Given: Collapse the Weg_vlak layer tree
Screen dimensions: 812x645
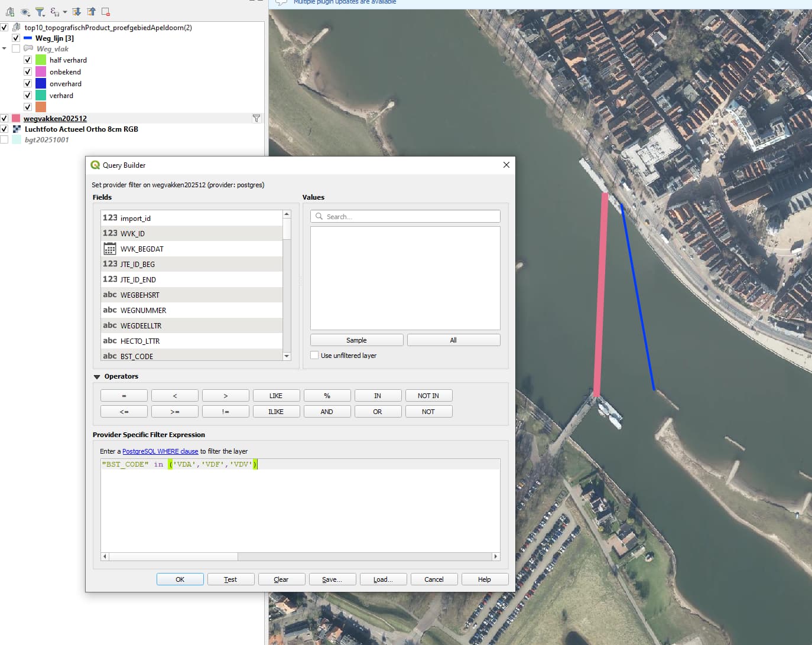Looking at the screenshot, I should (x=4, y=49).
